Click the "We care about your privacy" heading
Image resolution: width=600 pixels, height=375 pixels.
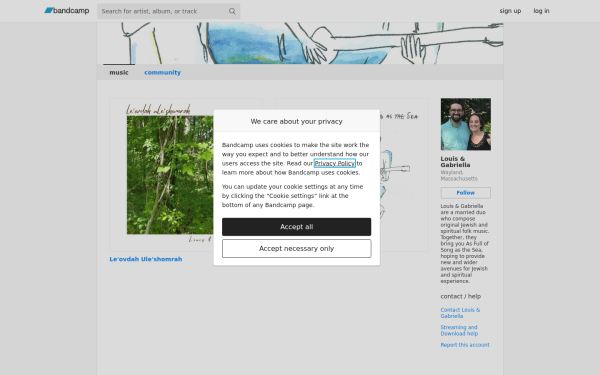[297, 121]
